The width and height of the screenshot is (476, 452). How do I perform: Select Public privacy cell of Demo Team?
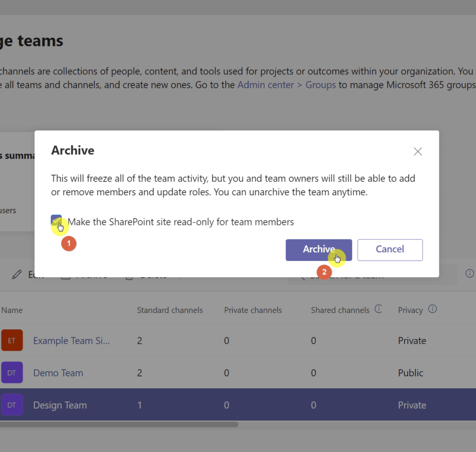(x=410, y=373)
